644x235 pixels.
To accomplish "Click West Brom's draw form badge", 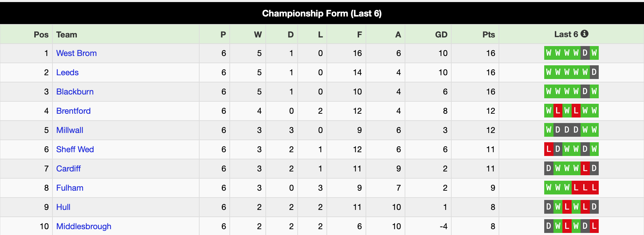I will click(x=585, y=53).
